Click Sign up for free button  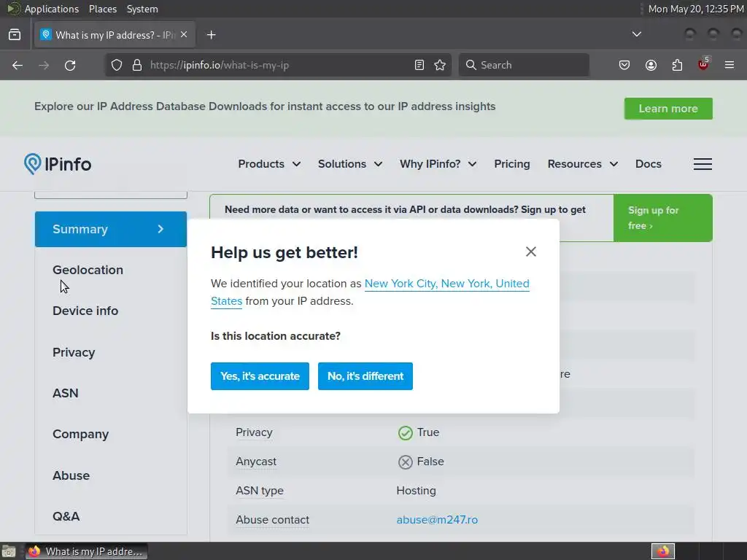point(662,217)
